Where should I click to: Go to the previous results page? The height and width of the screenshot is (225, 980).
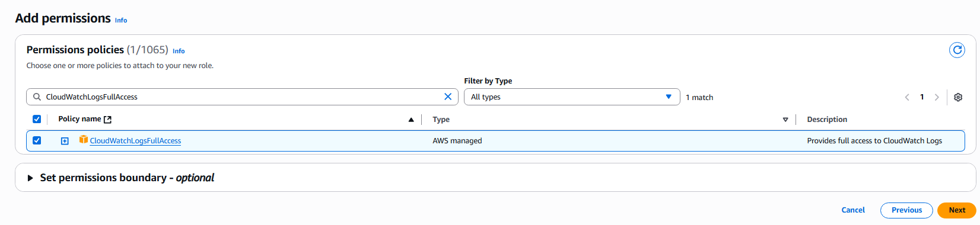(907, 97)
